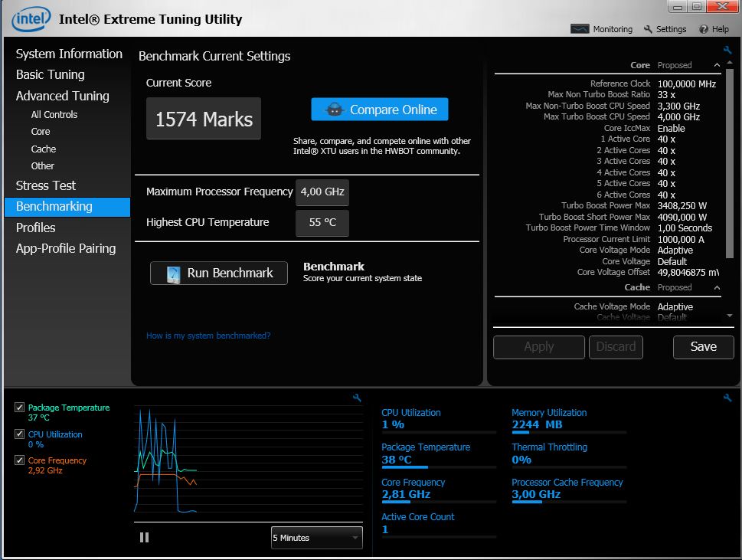Select Other under Advanced Tuning

pos(43,166)
